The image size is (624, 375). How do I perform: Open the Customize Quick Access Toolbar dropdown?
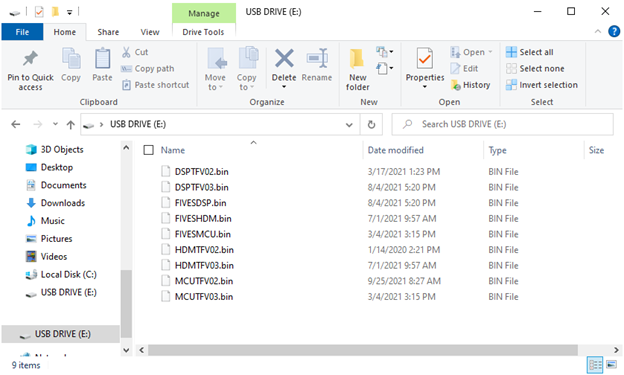click(x=69, y=12)
